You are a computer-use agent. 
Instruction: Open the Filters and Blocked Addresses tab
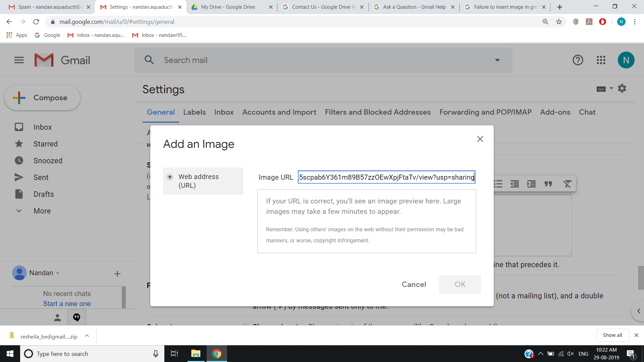pos(378,112)
